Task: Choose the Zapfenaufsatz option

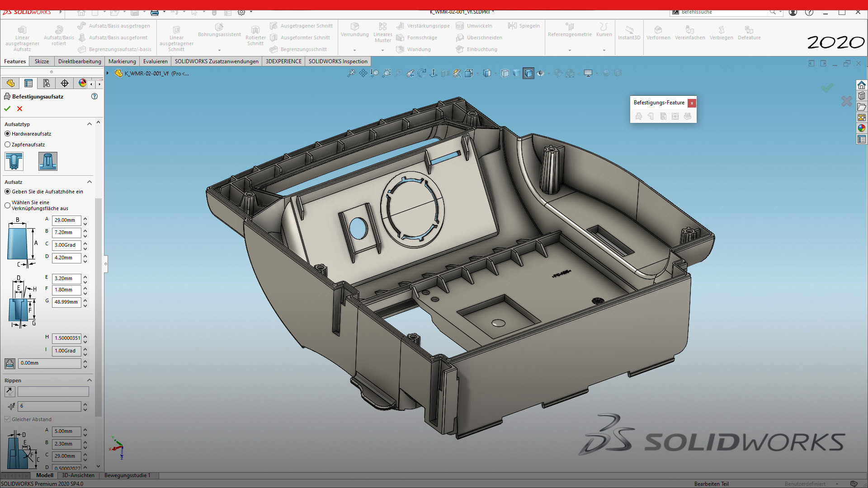Action: [7, 144]
